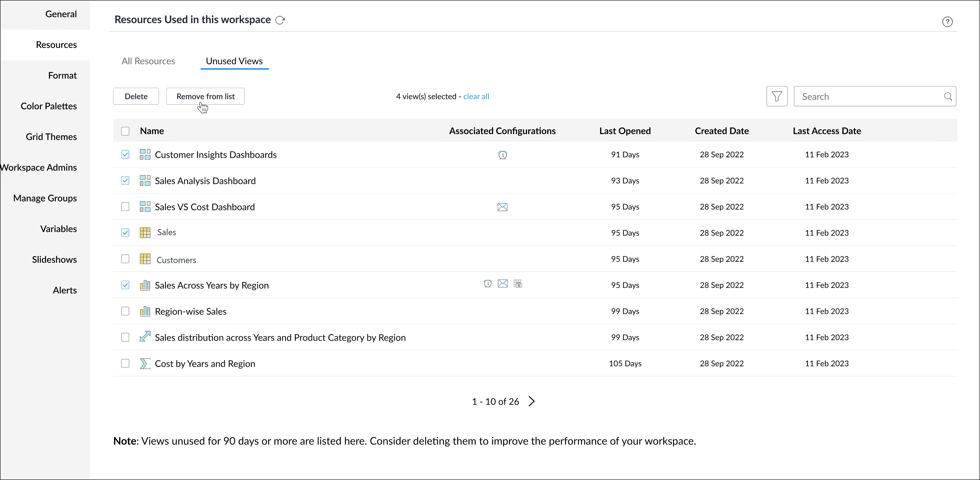Click schedule clock icon for Customer Insights Dashboards
This screenshot has height=480, width=980.
pos(502,155)
